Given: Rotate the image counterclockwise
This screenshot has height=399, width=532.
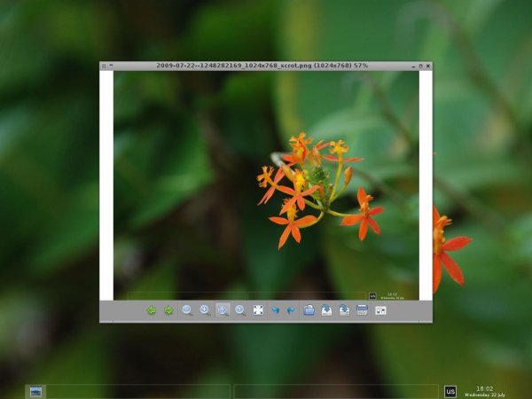Looking at the screenshot, I should [276, 310].
